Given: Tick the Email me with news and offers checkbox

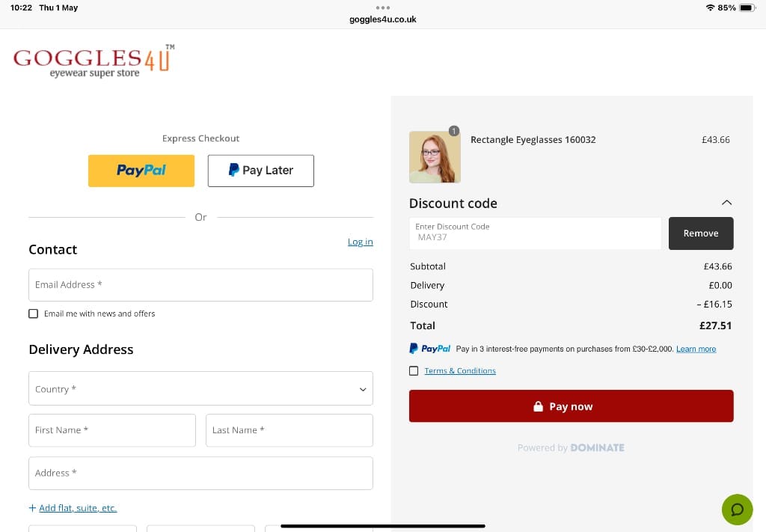Looking at the screenshot, I should [x=33, y=314].
